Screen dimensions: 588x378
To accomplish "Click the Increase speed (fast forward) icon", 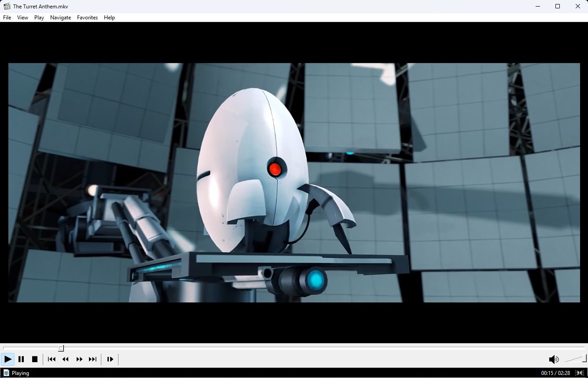I will coord(79,359).
